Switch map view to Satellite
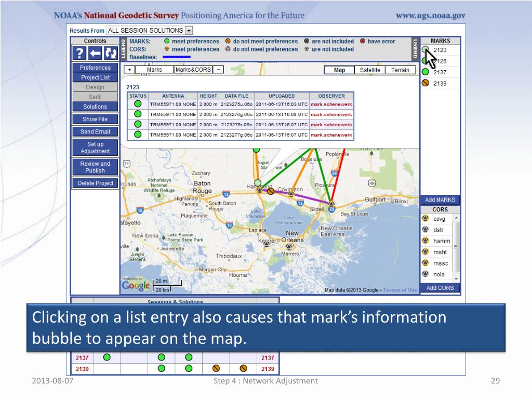 [370, 70]
